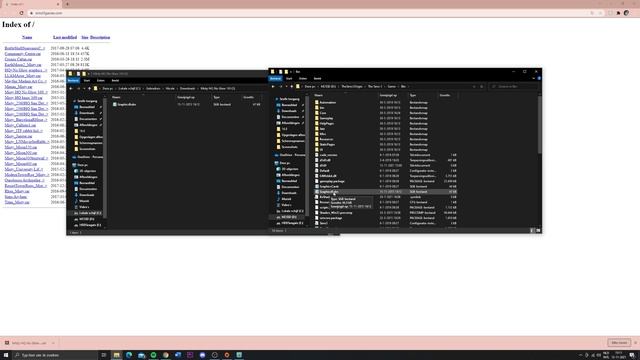Open HDDSeagate (E:) in the Bin window sidebar
Screen dimensions: 640x360
pyautogui.click(x=291, y=223)
